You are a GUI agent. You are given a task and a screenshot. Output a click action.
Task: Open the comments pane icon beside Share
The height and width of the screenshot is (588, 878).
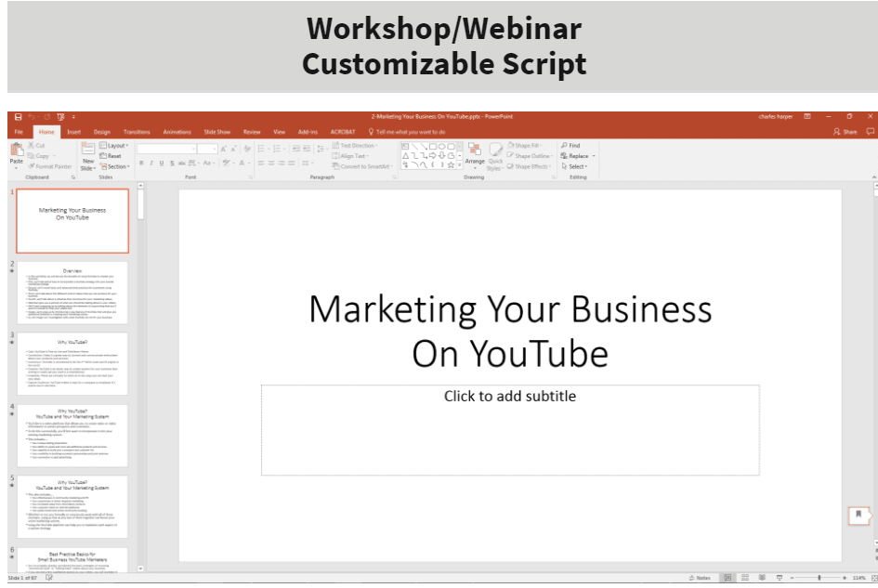point(870,132)
